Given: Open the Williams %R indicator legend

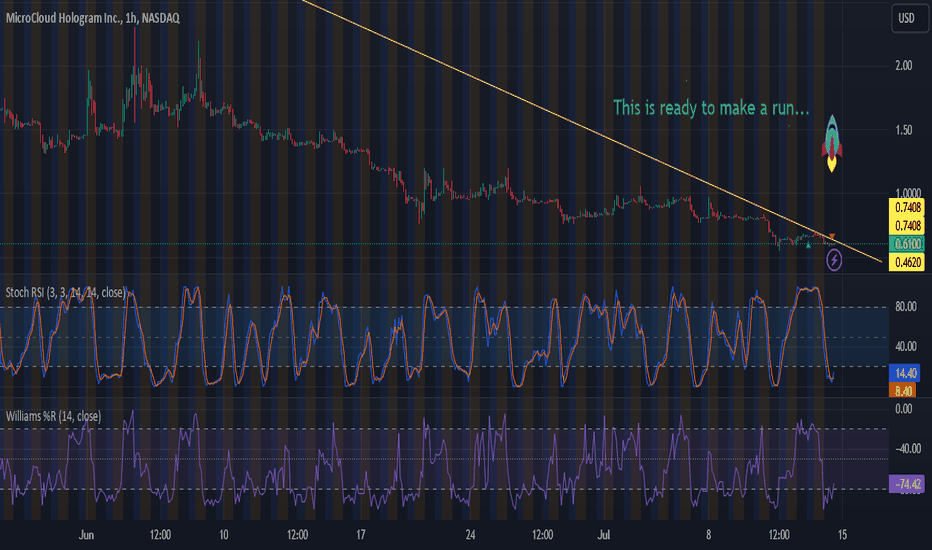Looking at the screenshot, I should coord(53,416).
